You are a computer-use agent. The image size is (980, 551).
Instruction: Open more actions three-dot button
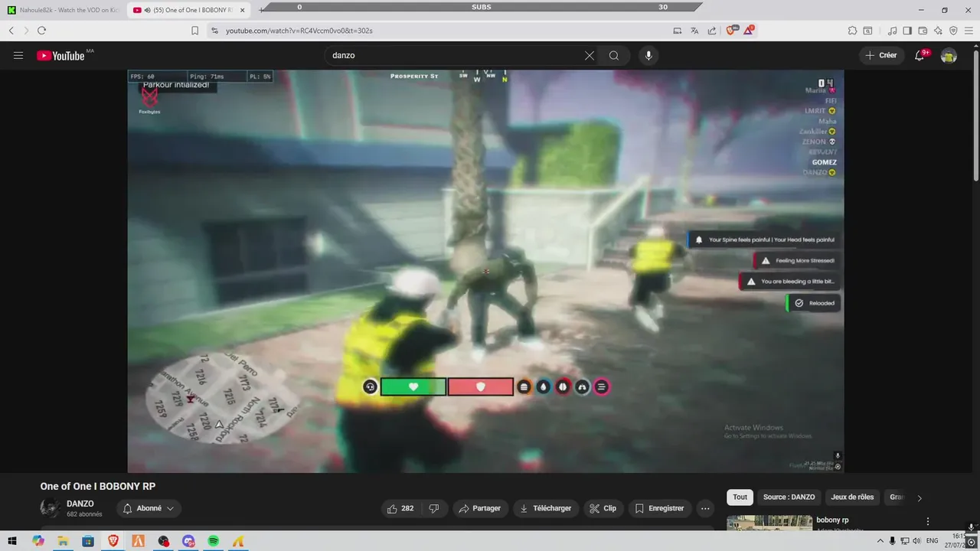click(x=706, y=508)
